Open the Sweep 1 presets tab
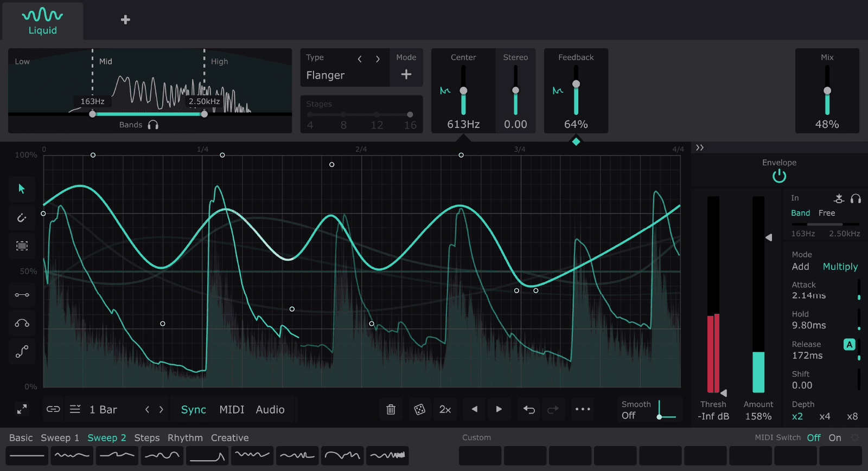Viewport: 868px width, 471px height. [60, 438]
